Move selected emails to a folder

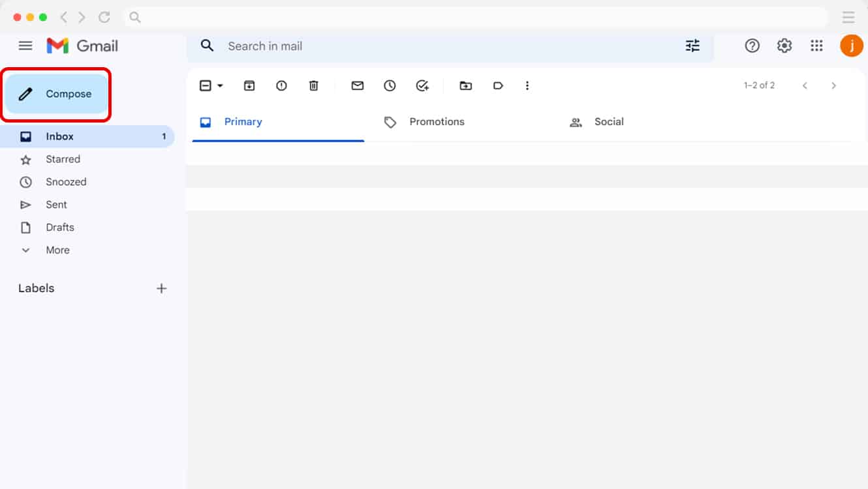(x=465, y=85)
